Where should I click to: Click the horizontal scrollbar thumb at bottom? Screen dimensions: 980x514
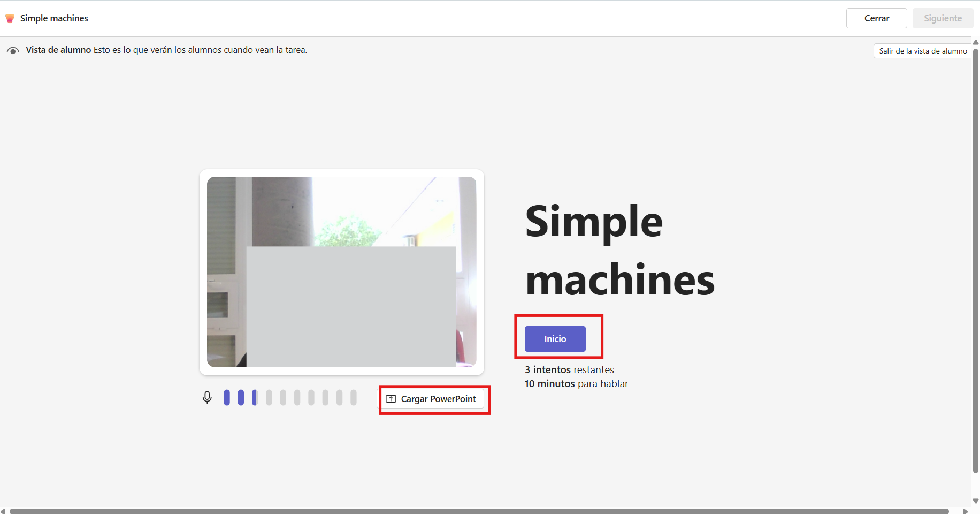click(x=479, y=511)
